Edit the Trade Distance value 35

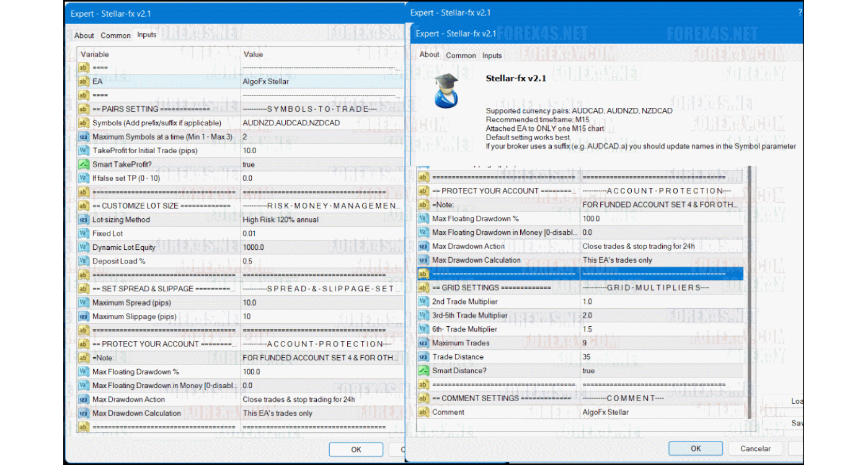click(x=587, y=357)
